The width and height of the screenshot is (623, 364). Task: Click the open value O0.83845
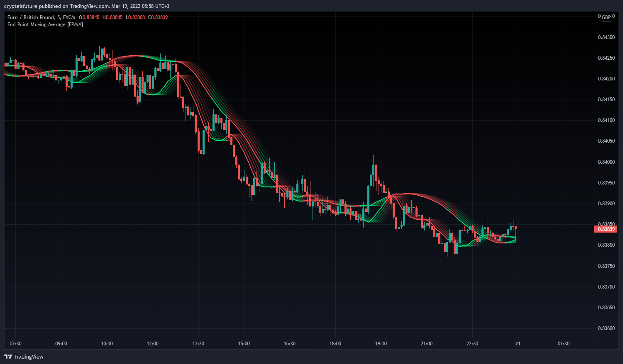pyautogui.click(x=89, y=17)
